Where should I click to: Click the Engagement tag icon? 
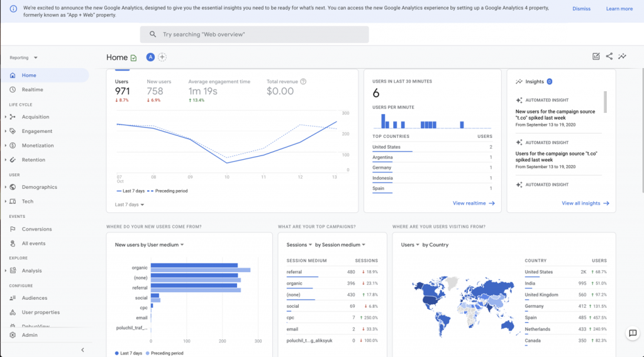tap(13, 131)
